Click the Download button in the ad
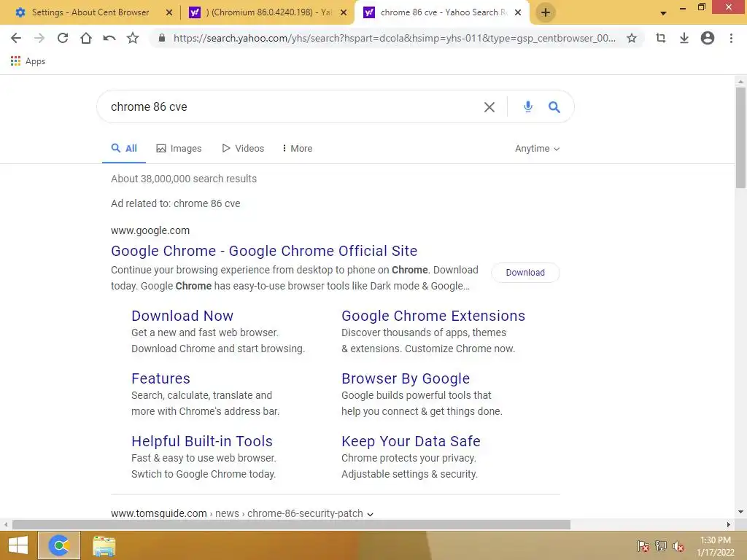The image size is (747, 560). pos(525,273)
